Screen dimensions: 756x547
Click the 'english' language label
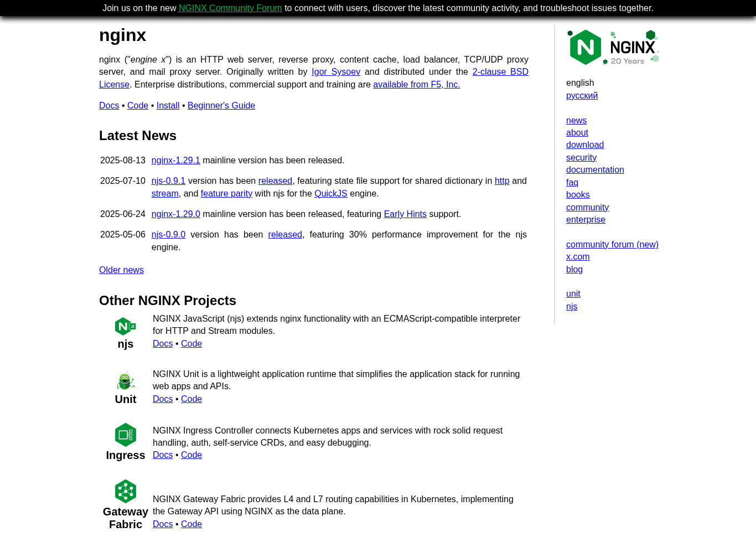pyautogui.click(x=580, y=83)
